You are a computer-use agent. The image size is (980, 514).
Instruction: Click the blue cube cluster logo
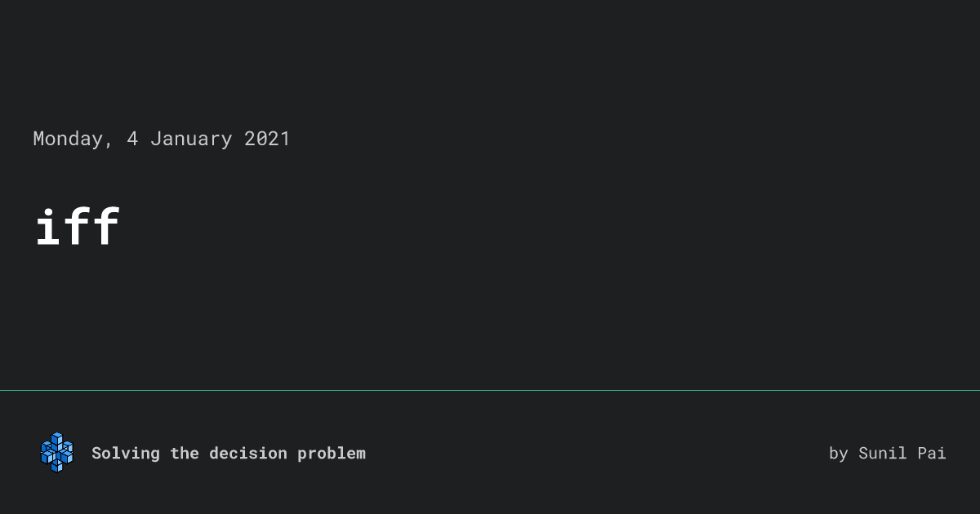(x=56, y=452)
